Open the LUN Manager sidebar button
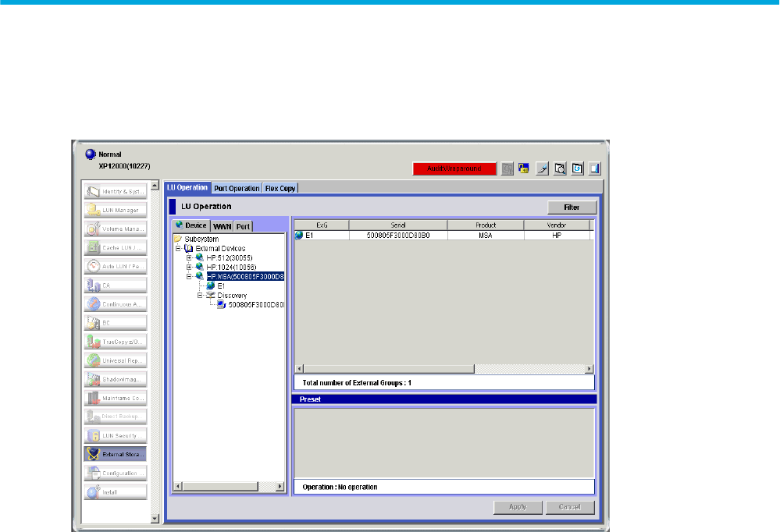The height and width of the screenshot is (532, 780). pyautogui.click(x=115, y=209)
